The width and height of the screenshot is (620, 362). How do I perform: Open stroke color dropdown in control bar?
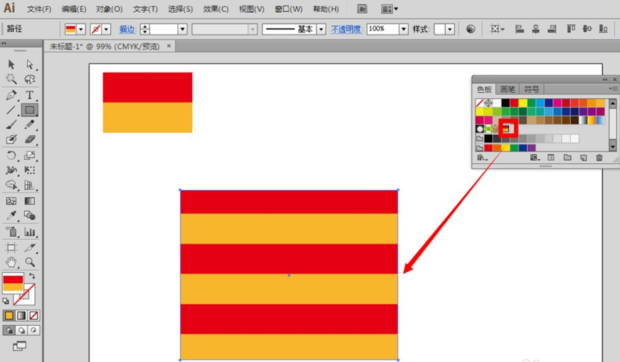106,29
